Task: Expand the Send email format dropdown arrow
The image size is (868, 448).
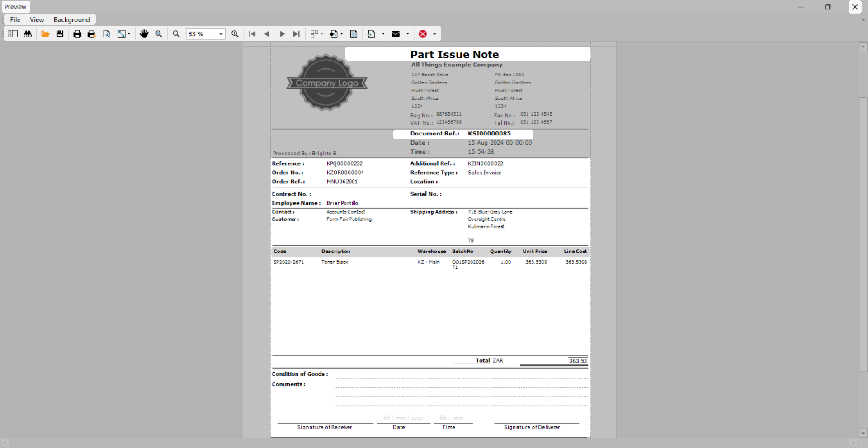Action: click(408, 34)
